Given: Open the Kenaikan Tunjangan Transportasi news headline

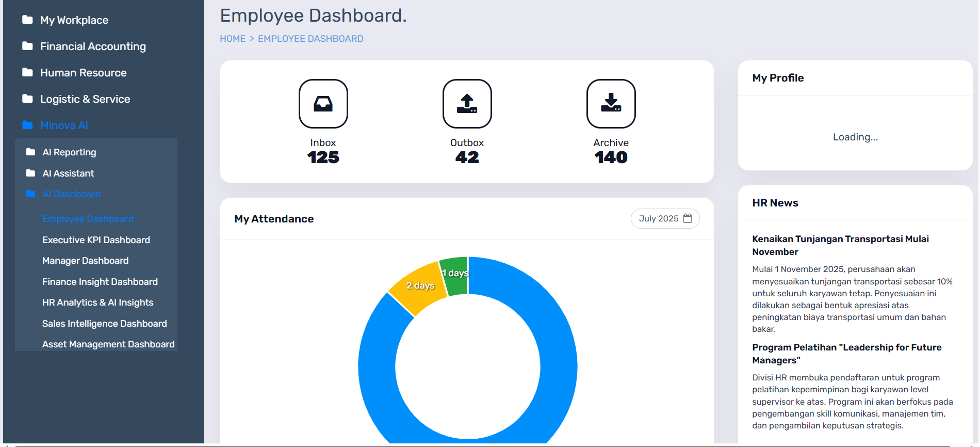Looking at the screenshot, I should click(x=840, y=245).
